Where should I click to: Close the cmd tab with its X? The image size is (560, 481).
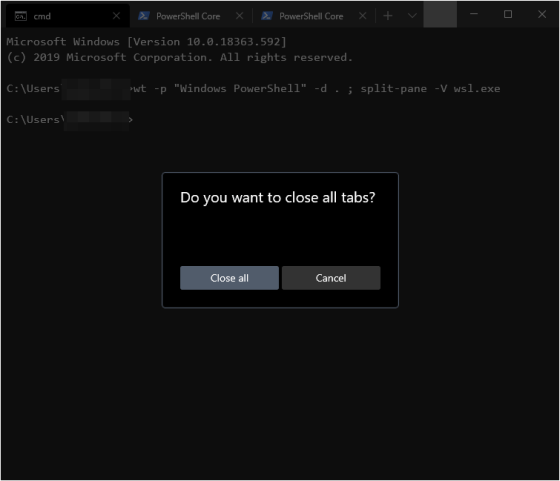coord(116,16)
